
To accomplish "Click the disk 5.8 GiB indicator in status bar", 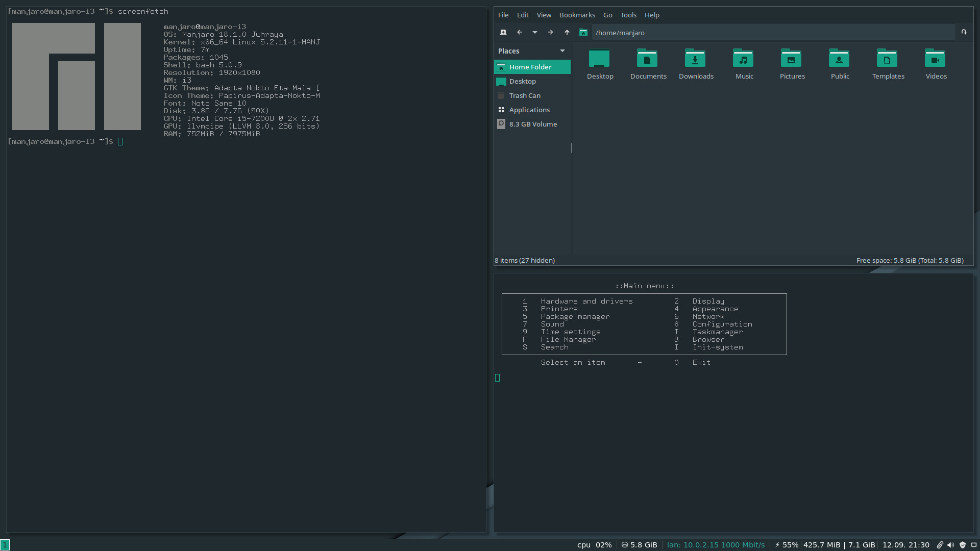I will point(639,545).
